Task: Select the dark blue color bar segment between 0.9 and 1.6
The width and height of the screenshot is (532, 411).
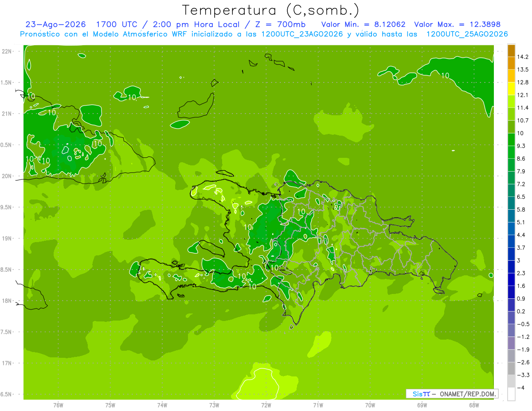Action: point(511,292)
